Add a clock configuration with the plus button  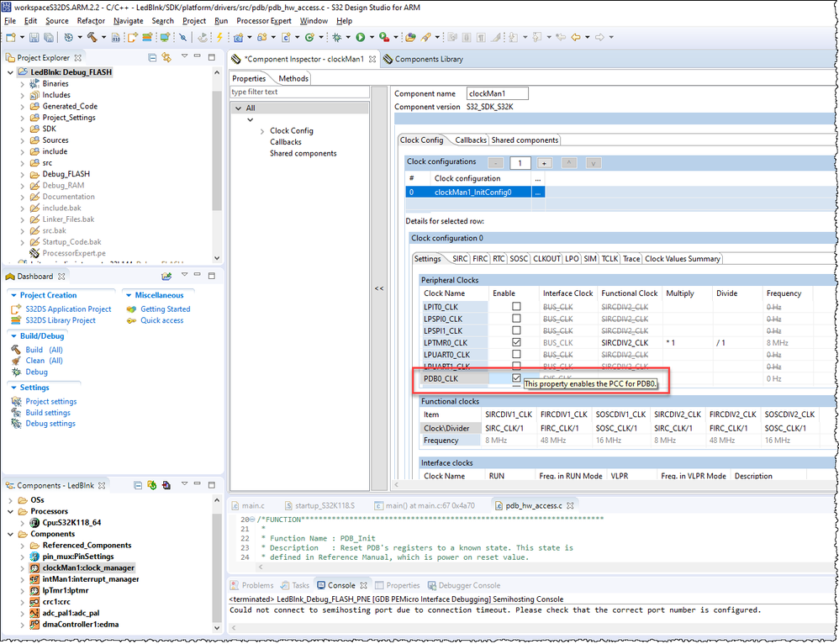click(545, 163)
